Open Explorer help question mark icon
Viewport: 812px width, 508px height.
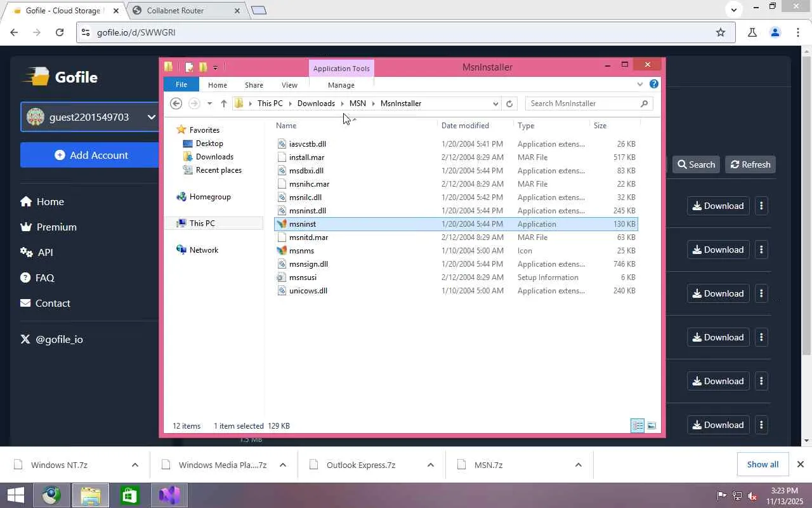[x=654, y=84]
